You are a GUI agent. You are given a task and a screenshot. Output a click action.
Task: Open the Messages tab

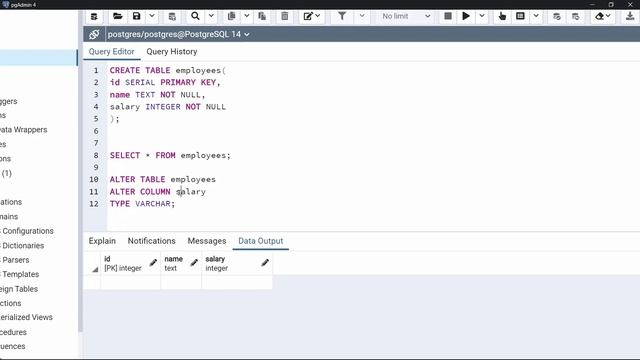[207, 241]
